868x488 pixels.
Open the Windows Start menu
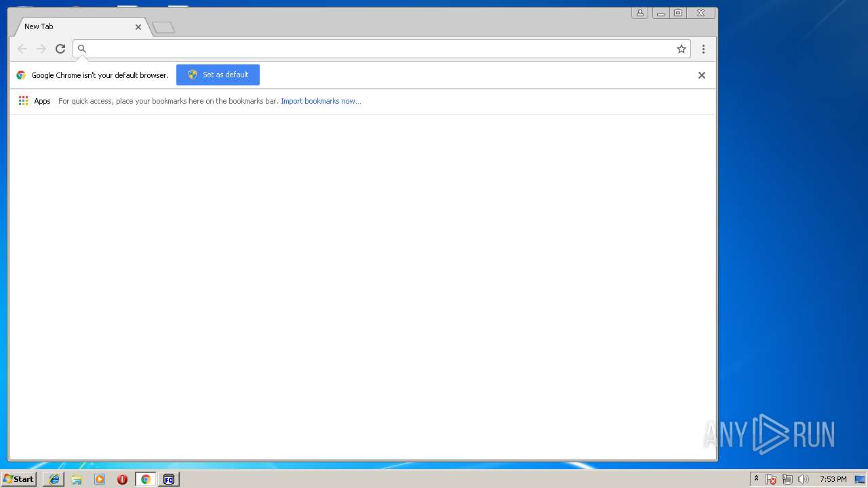pyautogui.click(x=18, y=479)
